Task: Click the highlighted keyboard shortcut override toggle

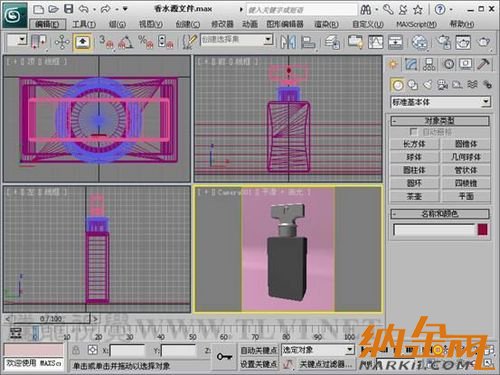Action: click(83, 42)
